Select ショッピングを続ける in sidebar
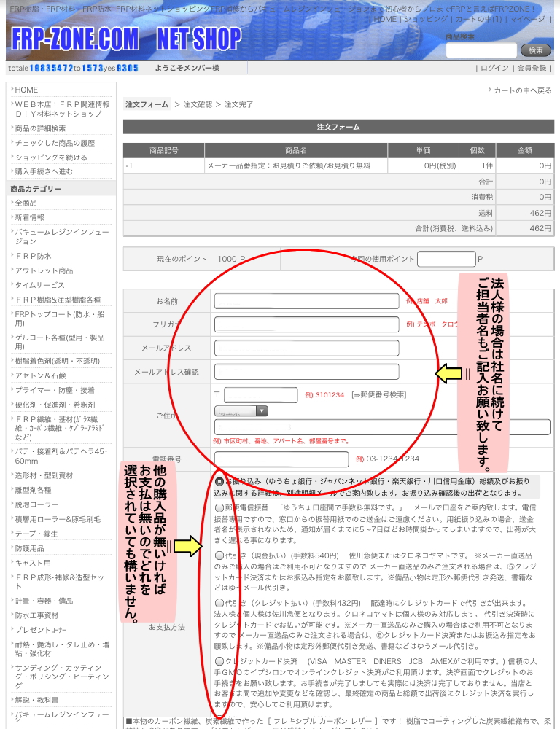Image resolution: width=560 pixels, height=729 pixels. 51,157
